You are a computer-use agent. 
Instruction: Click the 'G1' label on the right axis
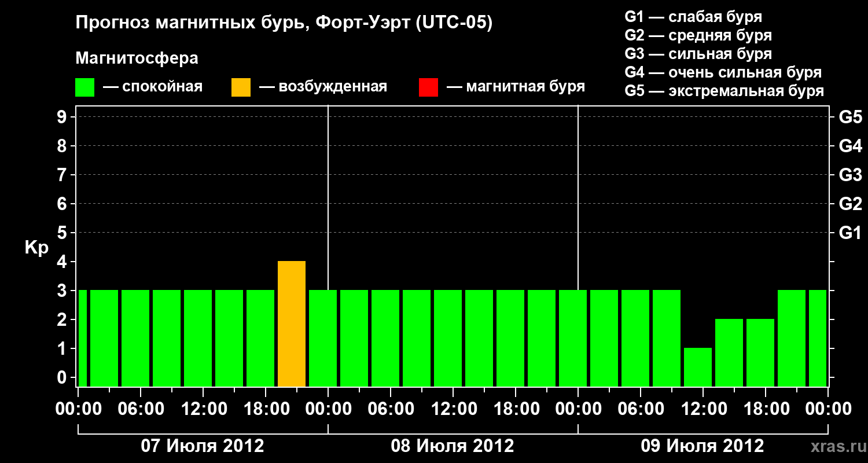(851, 233)
